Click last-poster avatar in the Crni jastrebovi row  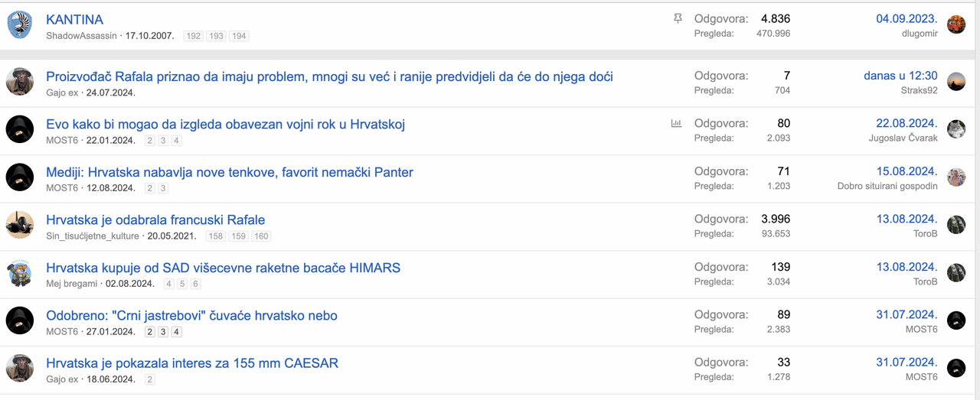pos(956,320)
